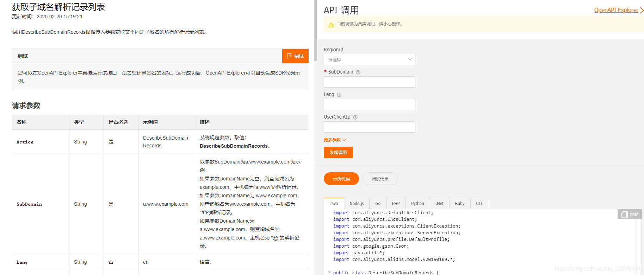Switch to the Java code tab
Screen dimensions: 644x275
(x=334, y=204)
